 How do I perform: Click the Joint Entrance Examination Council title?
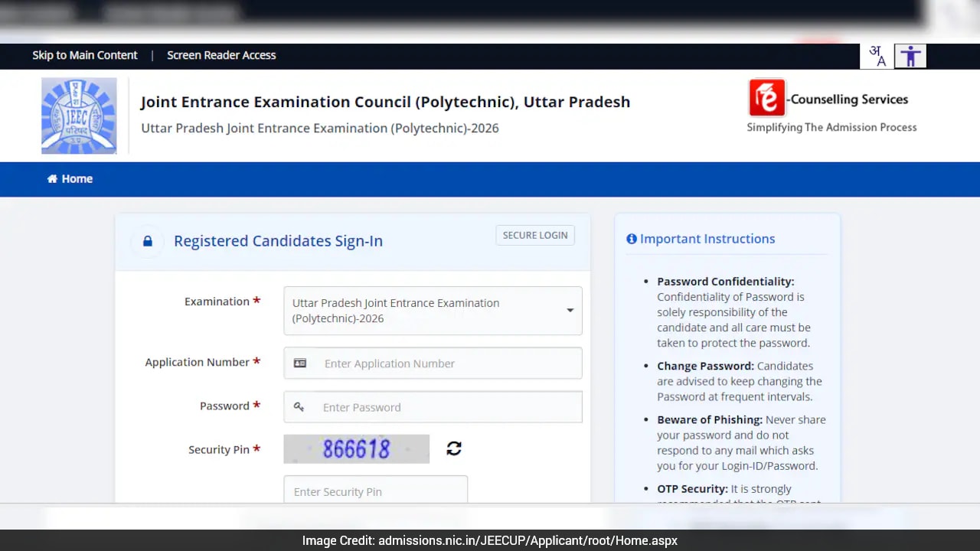click(385, 102)
